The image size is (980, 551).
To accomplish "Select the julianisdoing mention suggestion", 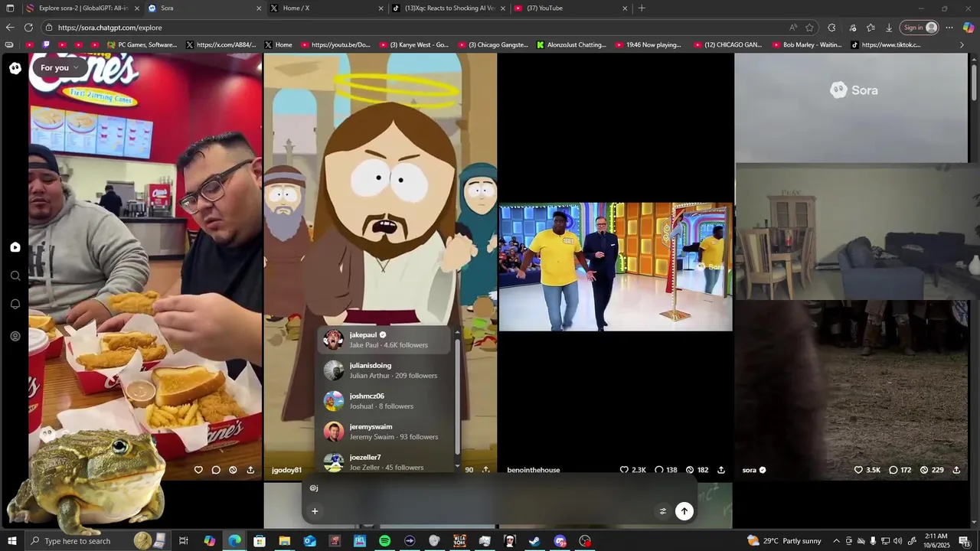I will (386, 370).
